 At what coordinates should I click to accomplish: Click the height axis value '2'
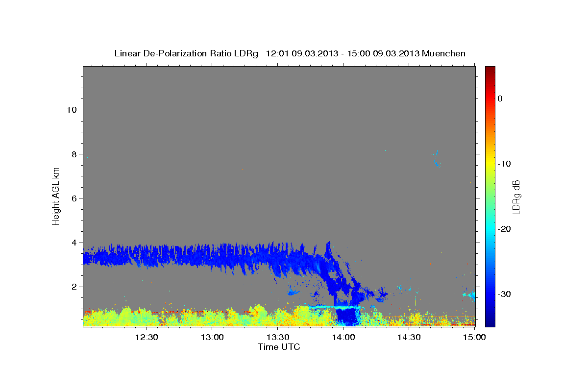73,287
